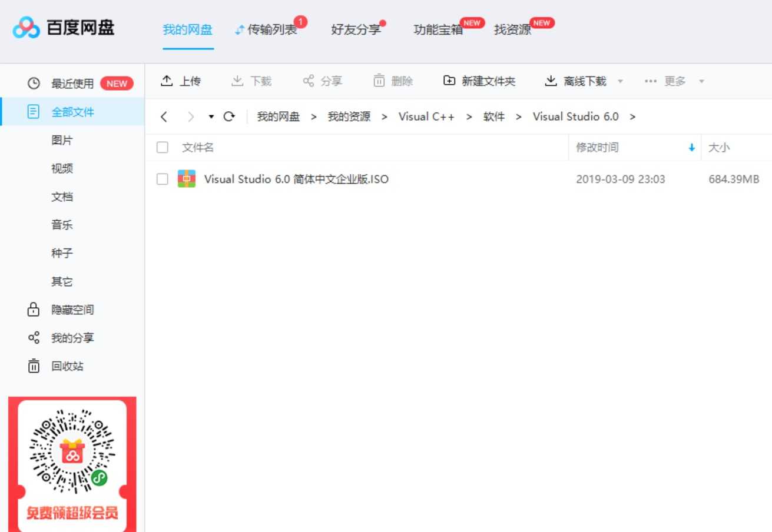Image resolution: width=772 pixels, height=532 pixels.
Task: Click the size value 684.39MB
Action: (734, 179)
